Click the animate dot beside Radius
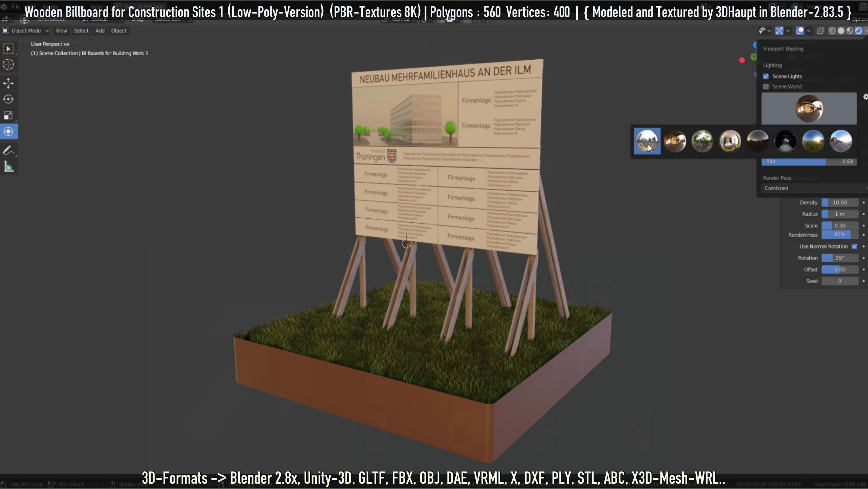 click(x=863, y=214)
